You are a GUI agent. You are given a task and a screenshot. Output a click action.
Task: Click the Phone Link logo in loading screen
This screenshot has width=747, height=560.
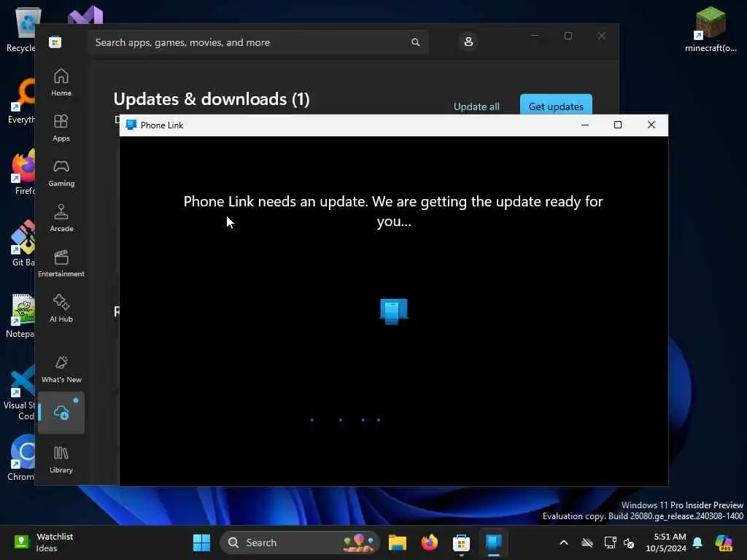393,311
